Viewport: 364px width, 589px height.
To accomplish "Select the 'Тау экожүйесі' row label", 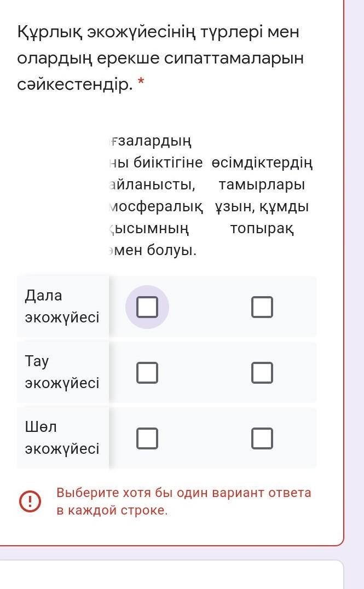I will (62, 372).
